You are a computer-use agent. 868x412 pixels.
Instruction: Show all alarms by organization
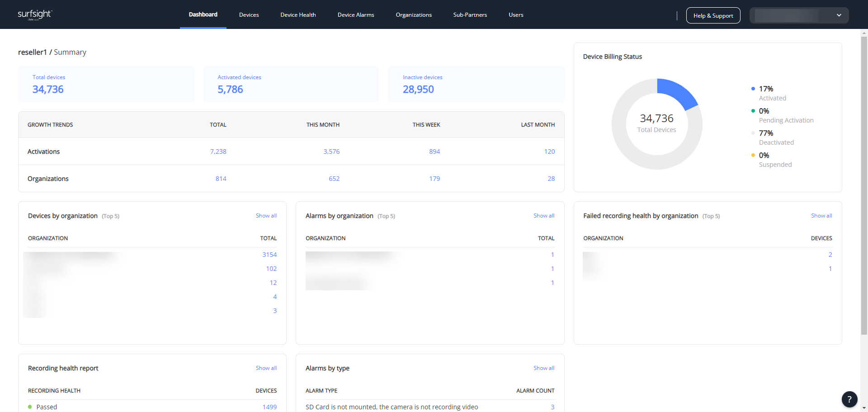tap(544, 216)
